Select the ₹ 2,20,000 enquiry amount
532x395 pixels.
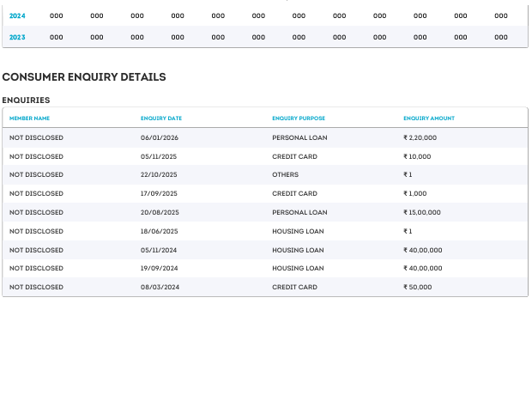click(x=420, y=137)
